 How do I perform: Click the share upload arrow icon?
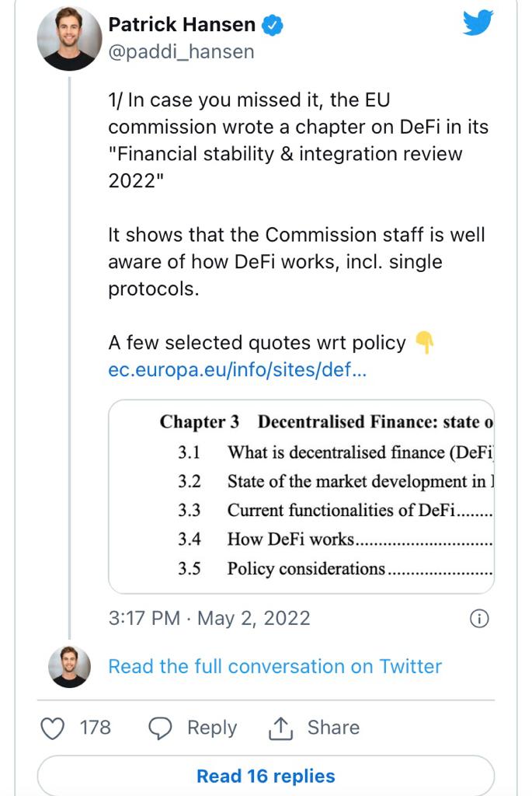280,728
